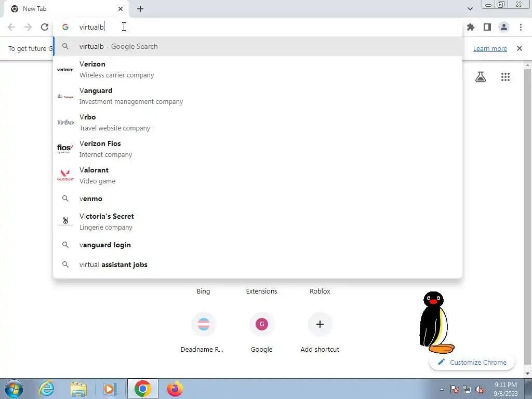Image resolution: width=532 pixels, height=399 pixels.
Task: Open the Extensions shortcut label
Action: pyautogui.click(x=262, y=291)
